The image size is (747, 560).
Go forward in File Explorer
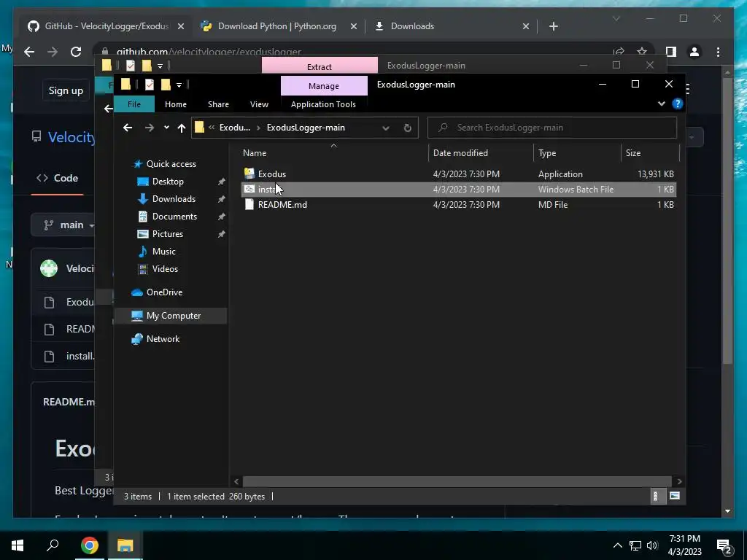pyautogui.click(x=149, y=128)
